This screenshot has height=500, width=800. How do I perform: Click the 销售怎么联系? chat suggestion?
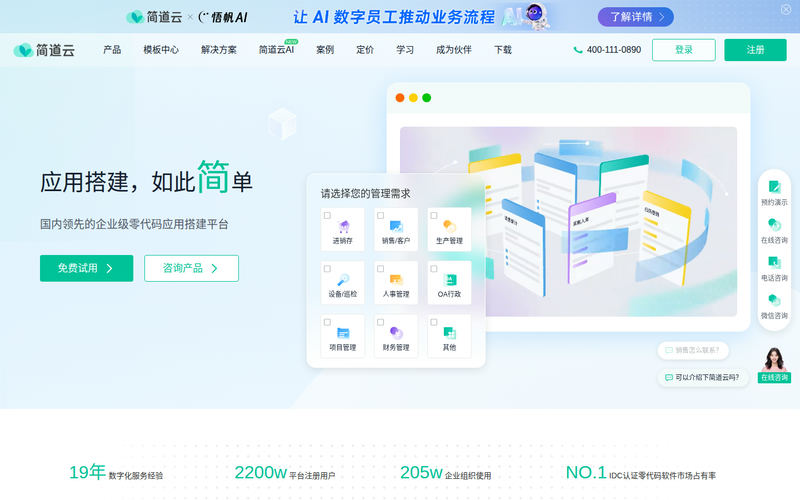(693, 350)
